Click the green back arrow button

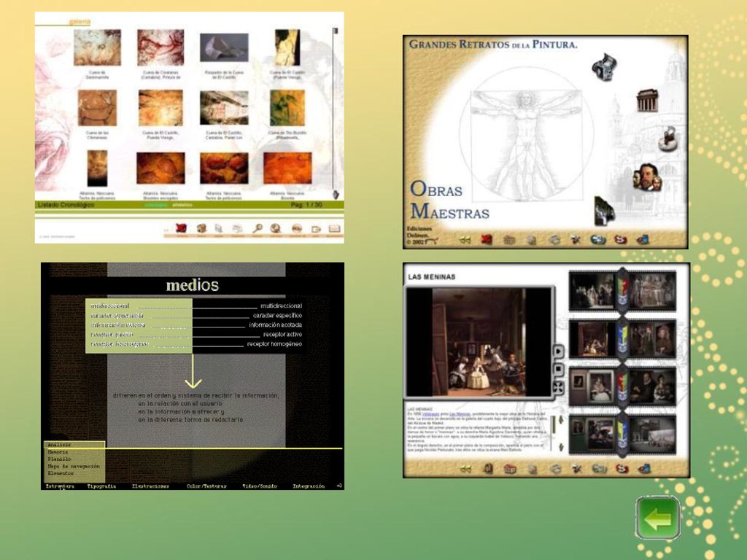click(x=658, y=518)
